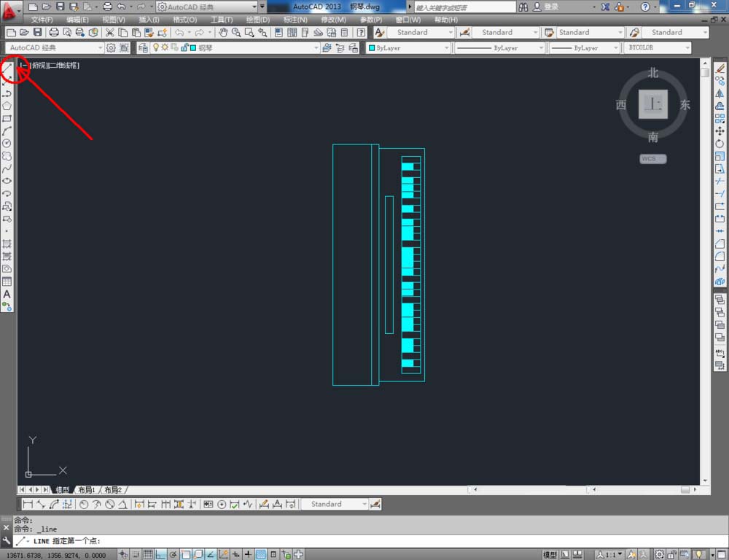Select the Ellipse draw tool
729x560 pixels.
coord(7,181)
